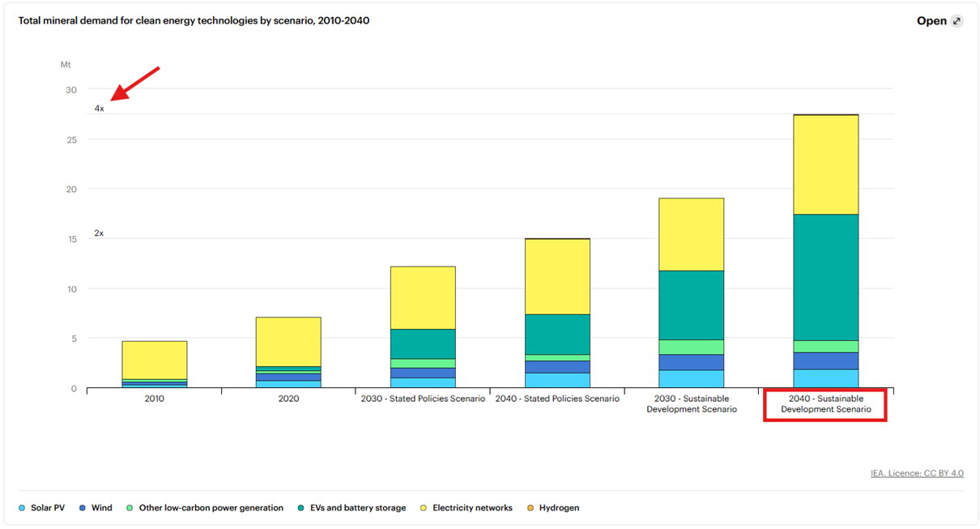Click the 2x multiplier marker on y-axis
This screenshot has height=529, width=980.
point(99,233)
